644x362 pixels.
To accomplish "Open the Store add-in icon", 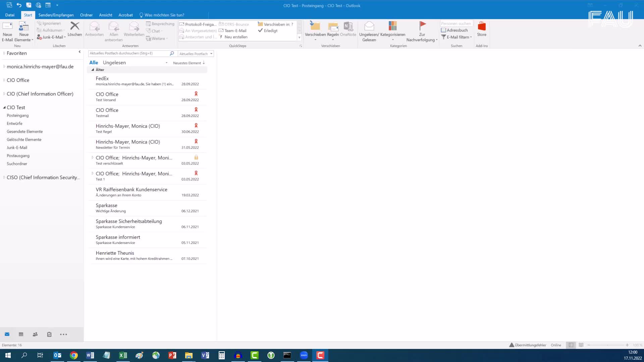I will coord(482,26).
